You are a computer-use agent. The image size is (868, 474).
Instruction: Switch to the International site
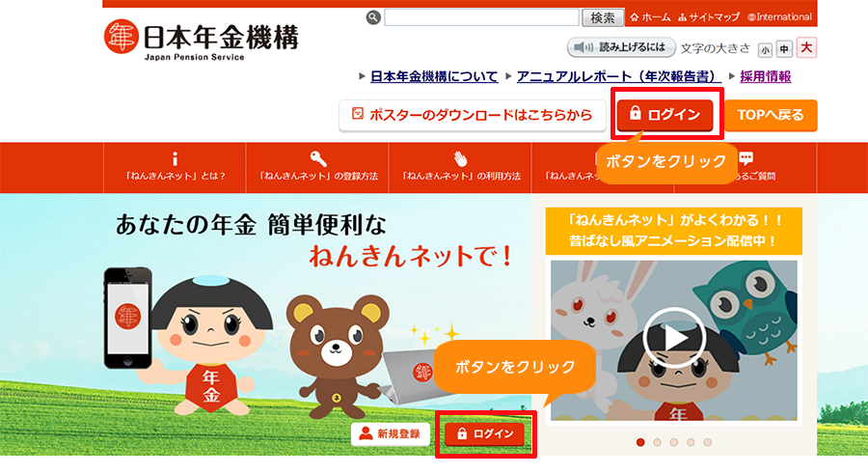[779, 17]
